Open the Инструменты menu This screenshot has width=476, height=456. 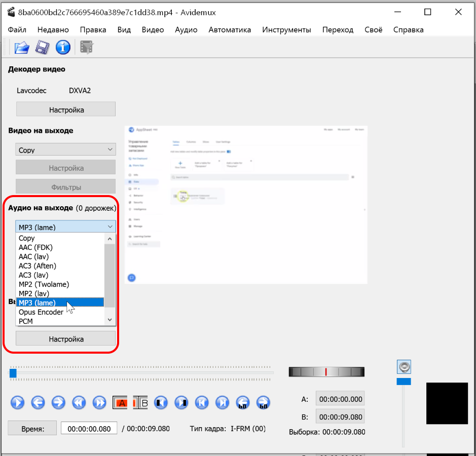point(286,29)
